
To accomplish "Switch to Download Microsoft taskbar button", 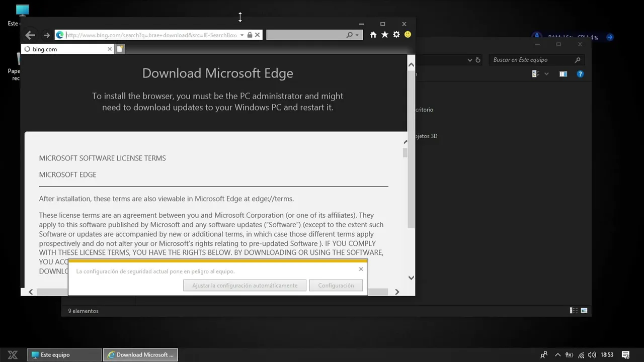I will pos(140,354).
